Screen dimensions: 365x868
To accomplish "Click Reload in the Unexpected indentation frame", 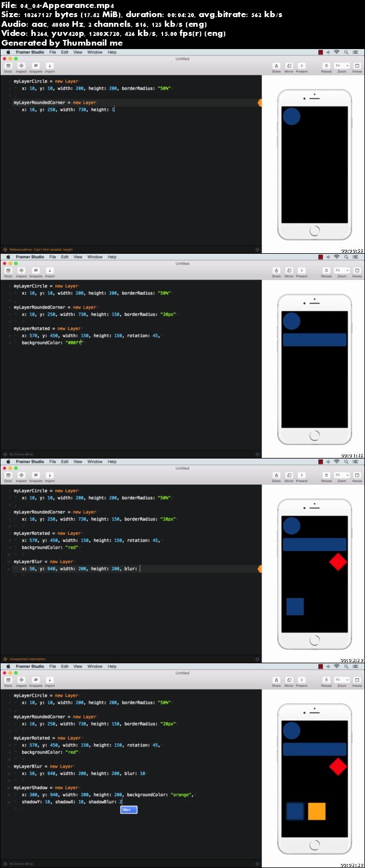I will 326,477.
